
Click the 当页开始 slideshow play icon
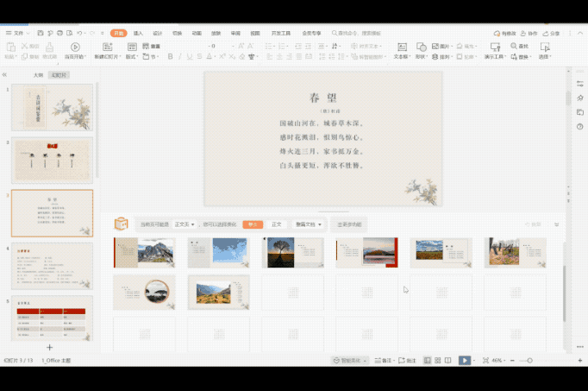[x=75, y=47]
